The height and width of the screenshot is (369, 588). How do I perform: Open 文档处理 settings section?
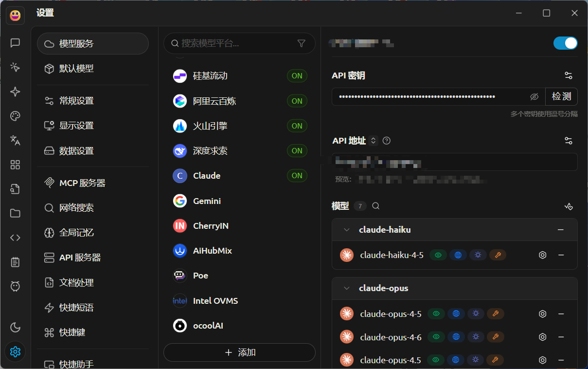point(93,282)
